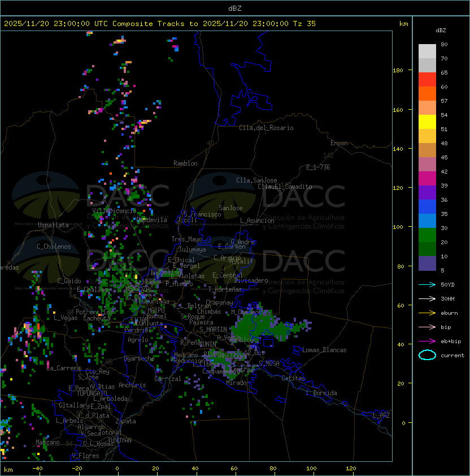Click the 'Catitas' map label

(x=293, y=378)
